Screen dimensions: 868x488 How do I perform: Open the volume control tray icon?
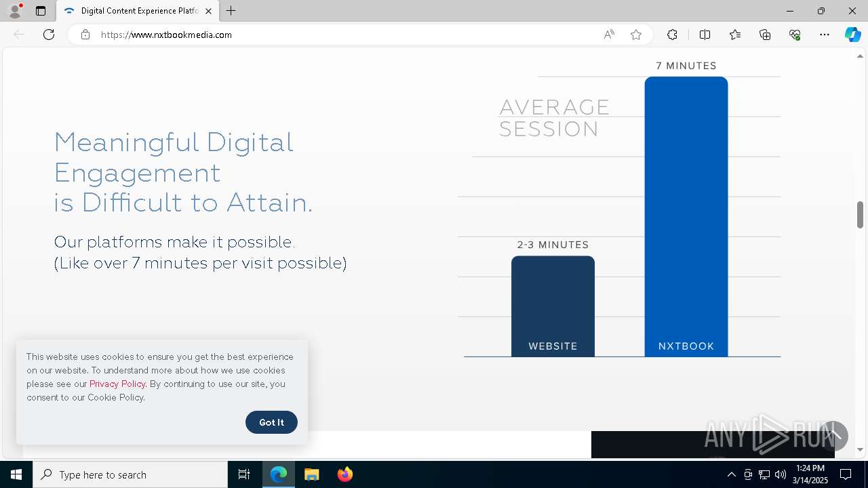pyautogui.click(x=781, y=474)
